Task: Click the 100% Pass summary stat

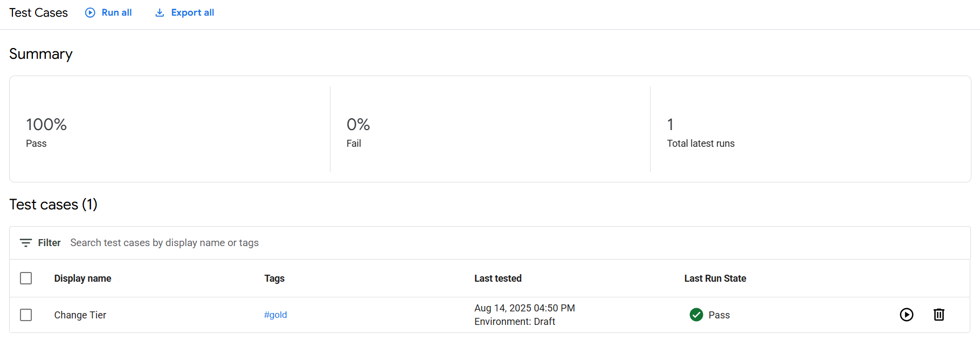Action: pos(46,132)
